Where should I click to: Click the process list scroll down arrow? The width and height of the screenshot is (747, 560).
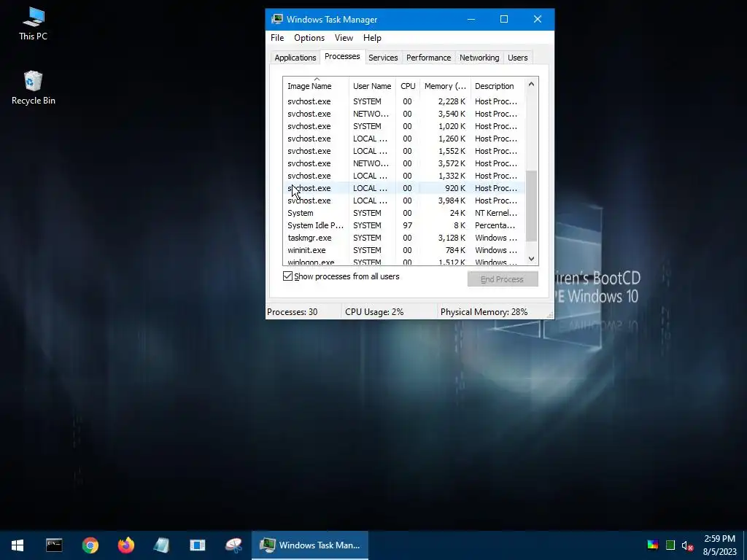pyautogui.click(x=532, y=259)
